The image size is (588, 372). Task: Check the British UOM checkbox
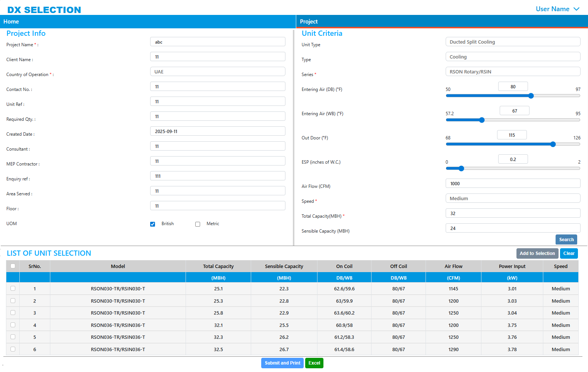coord(152,224)
